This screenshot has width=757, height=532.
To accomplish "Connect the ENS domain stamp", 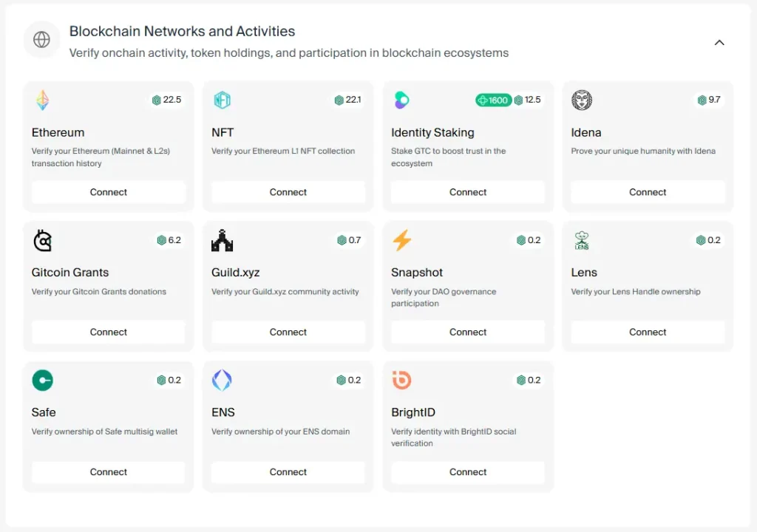I will [x=288, y=472].
